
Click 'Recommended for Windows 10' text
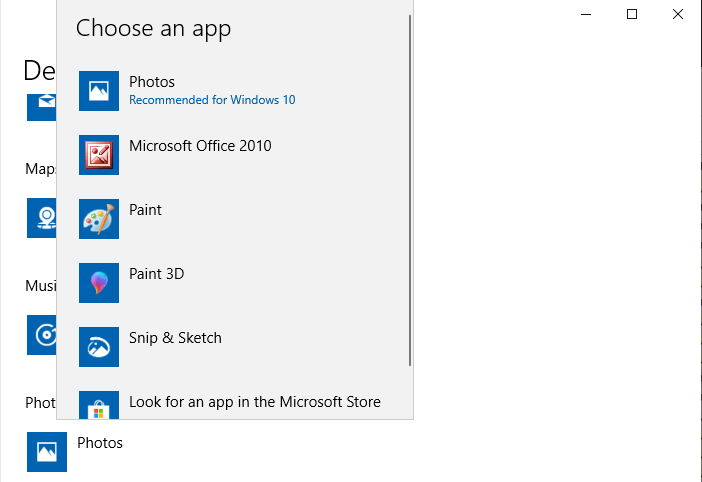[212, 100]
